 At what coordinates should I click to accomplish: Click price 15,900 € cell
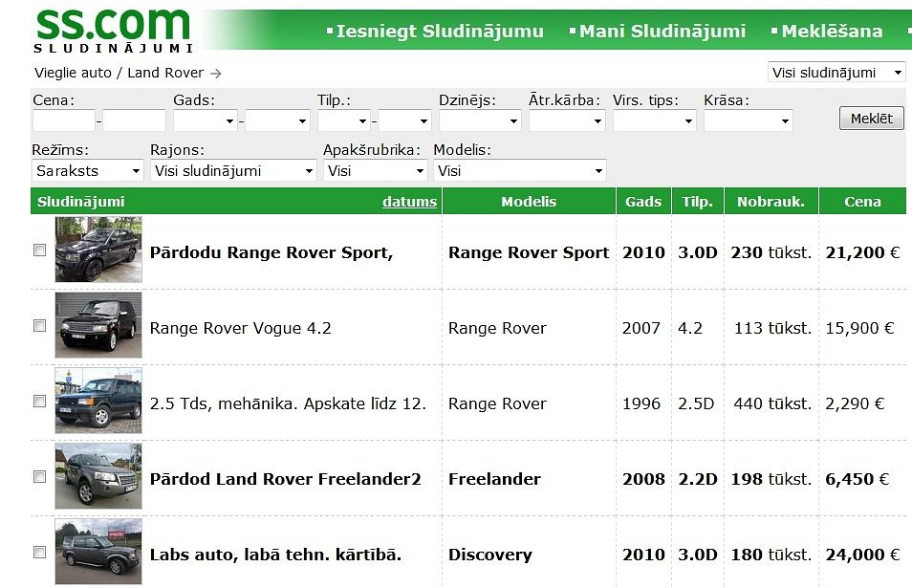click(x=859, y=328)
